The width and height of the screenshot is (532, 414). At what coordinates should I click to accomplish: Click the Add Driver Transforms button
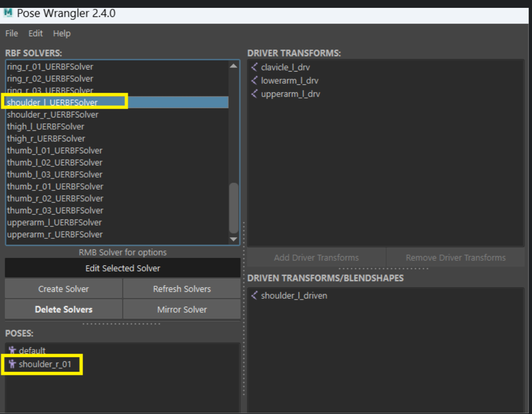[x=316, y=257]
